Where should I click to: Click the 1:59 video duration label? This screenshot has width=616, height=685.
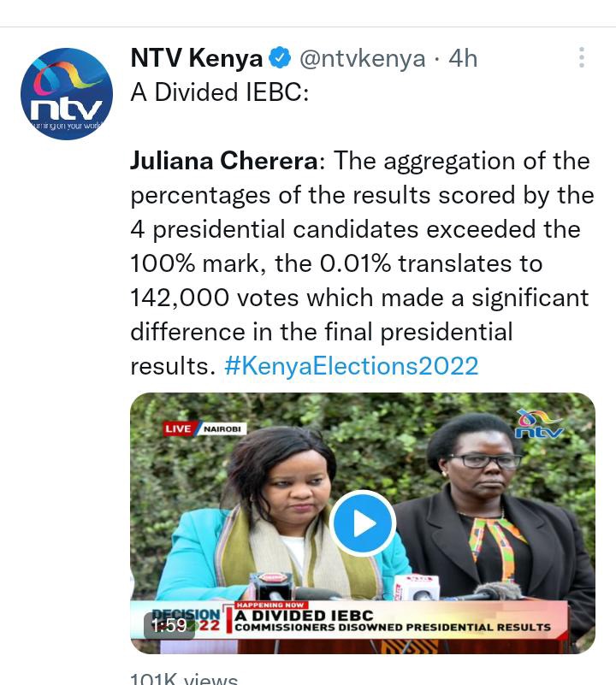click(169, 626)
